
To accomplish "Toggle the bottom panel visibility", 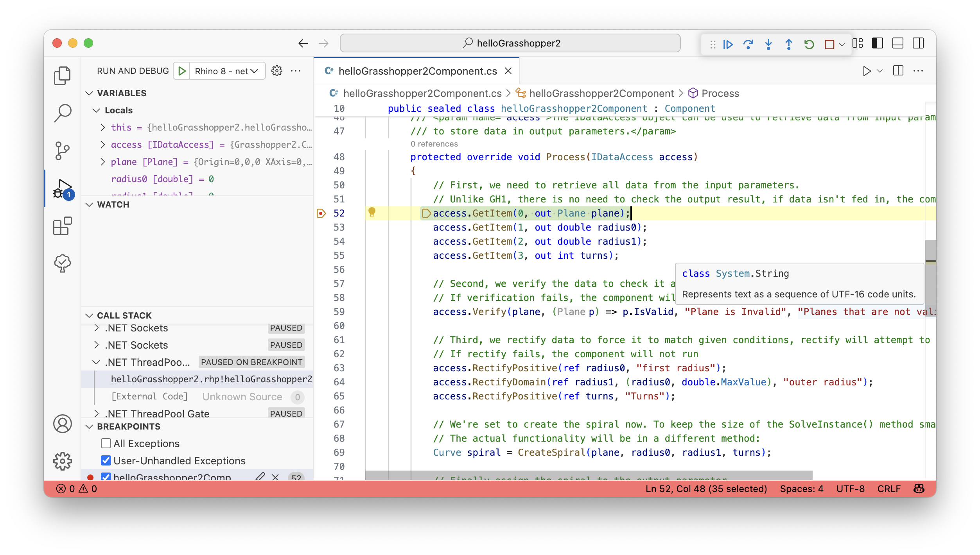I will (898, 43).
